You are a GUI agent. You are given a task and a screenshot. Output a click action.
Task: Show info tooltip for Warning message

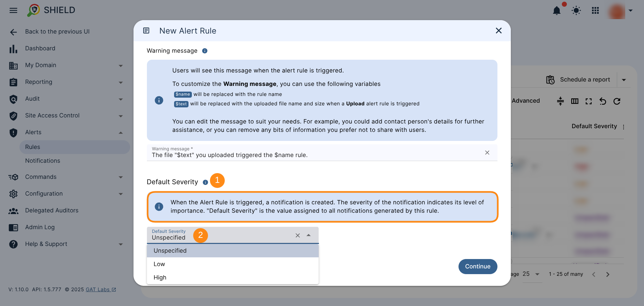(205, 51)
